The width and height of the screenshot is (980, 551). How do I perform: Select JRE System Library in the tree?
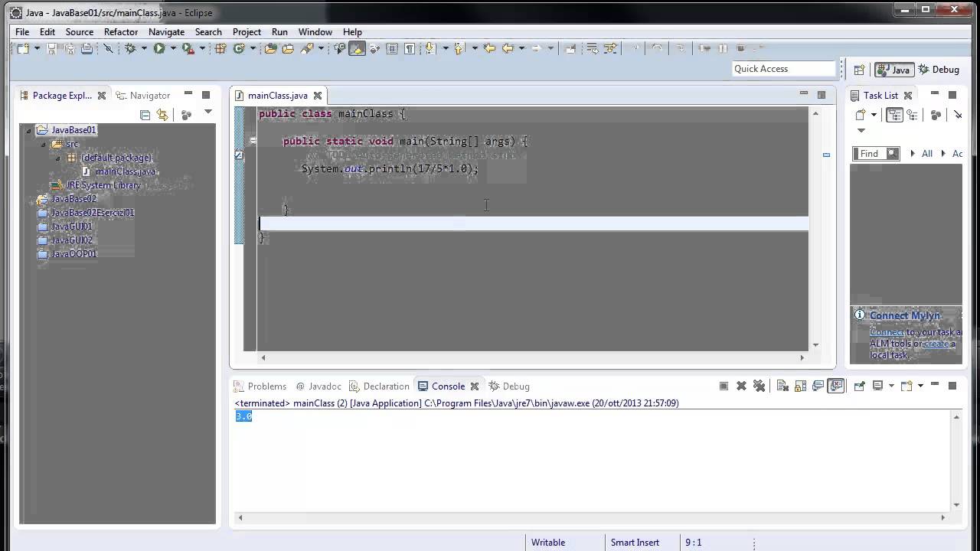[96, 185]
